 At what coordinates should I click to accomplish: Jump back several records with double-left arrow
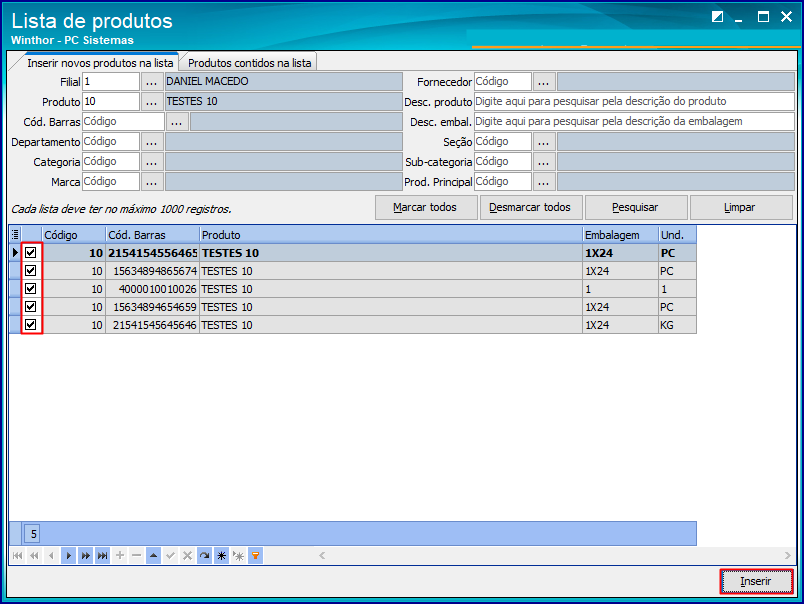[x=34, y=555]
